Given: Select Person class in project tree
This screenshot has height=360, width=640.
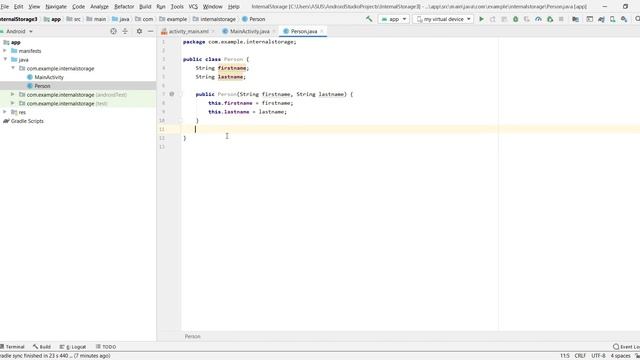Looking at the screenshot, I should coord(39,86).
